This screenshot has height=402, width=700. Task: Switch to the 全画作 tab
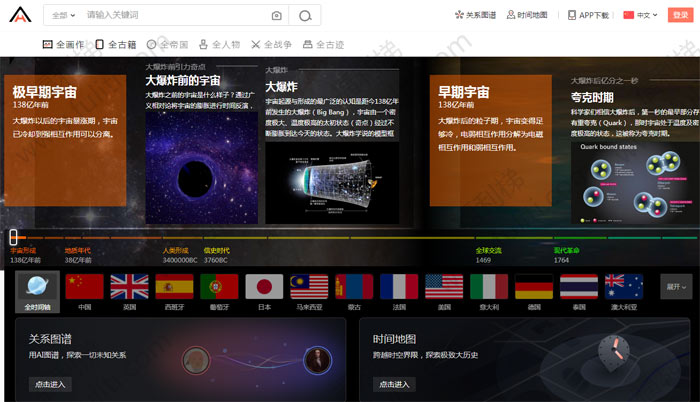[x=64, y=45]
